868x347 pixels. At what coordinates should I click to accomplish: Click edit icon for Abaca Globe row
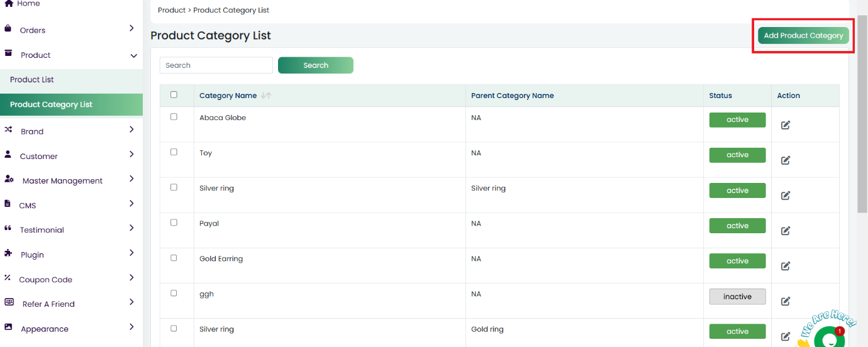785,125
